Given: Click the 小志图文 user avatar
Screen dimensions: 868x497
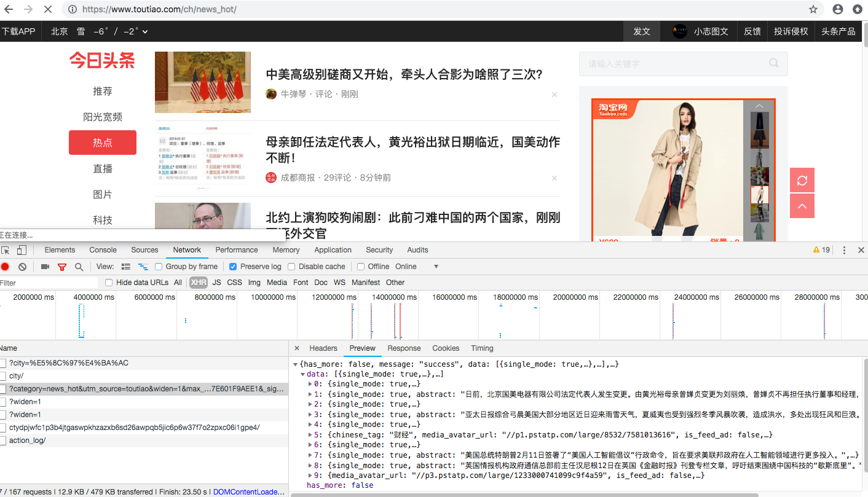Looking at the screenshot, I should tap(679, 31).
